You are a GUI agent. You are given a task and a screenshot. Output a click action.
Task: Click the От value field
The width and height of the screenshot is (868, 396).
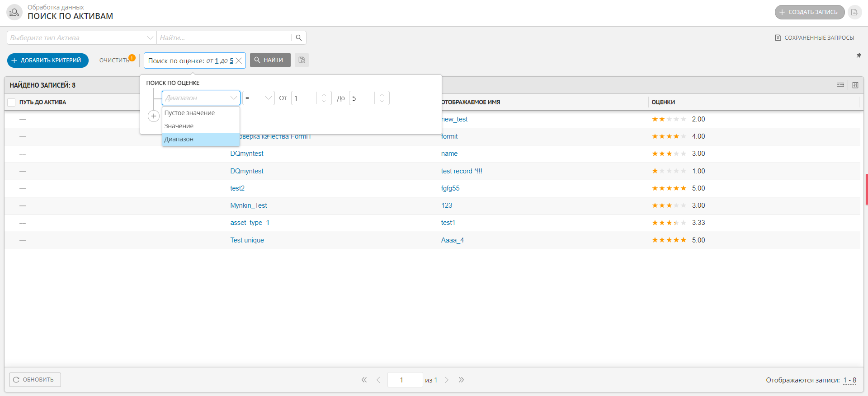pyautogui.click(x=304, y=98)
